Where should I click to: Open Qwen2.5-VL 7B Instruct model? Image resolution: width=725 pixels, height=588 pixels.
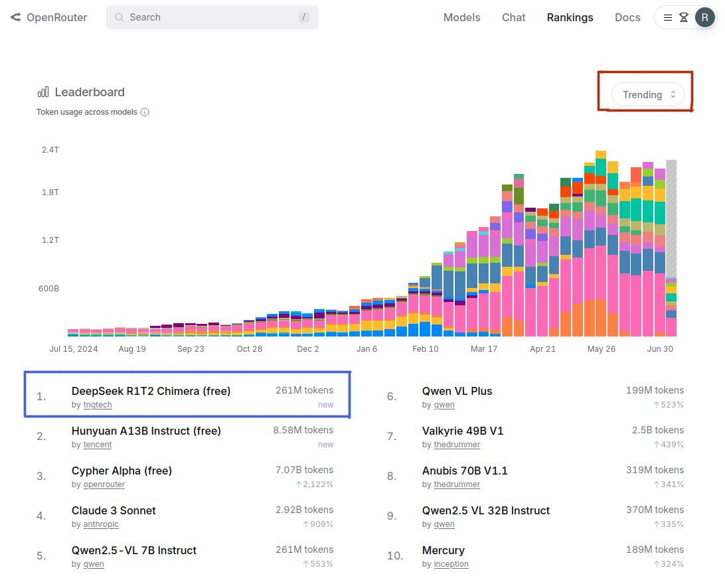click(134, 550)
